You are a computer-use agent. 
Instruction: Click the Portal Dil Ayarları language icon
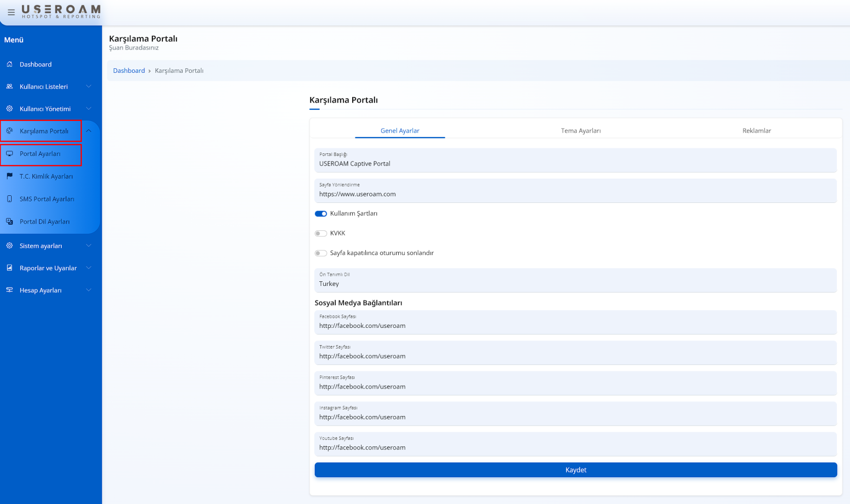10,222
